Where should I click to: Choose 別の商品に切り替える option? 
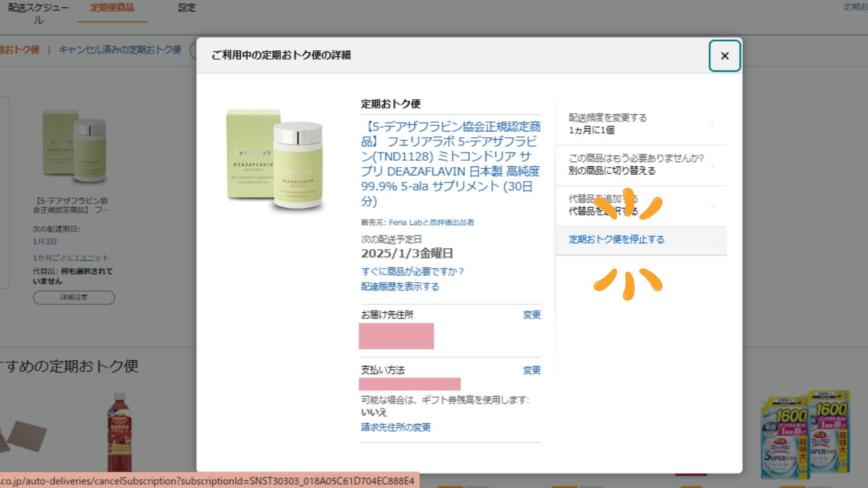[641, 165]
